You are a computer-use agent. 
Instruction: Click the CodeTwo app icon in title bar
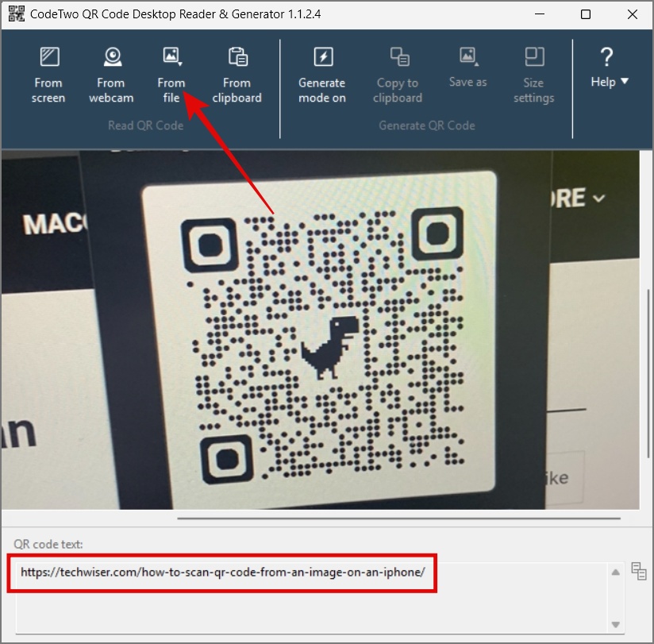click(17, 14)
